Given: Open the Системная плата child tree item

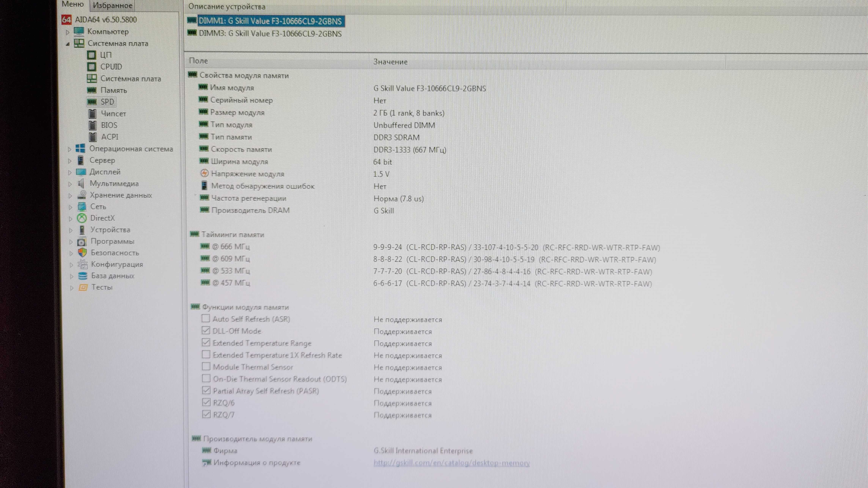Looking at the screenshot, I should pyautogui.click(x=131, y=79).
